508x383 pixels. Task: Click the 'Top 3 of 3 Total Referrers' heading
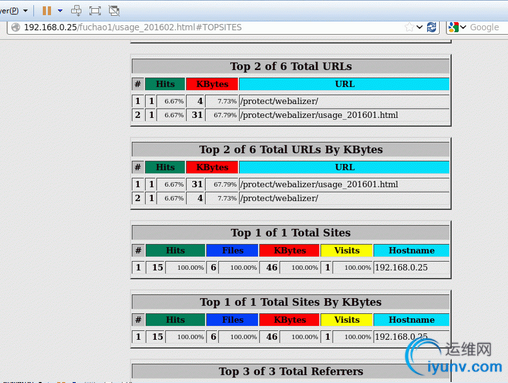291,371
